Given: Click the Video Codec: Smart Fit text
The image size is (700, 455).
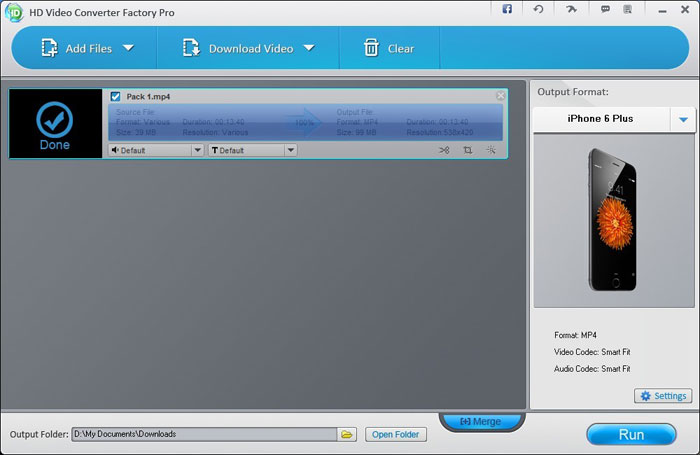Looking at the screenshot, I should [592, 352].
